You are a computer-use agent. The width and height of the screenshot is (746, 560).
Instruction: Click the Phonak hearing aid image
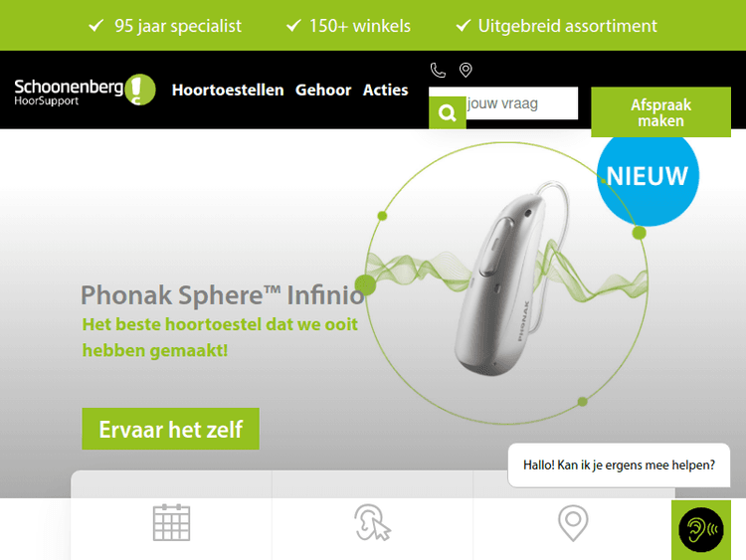pyautogui.click(x=506, y=280)
